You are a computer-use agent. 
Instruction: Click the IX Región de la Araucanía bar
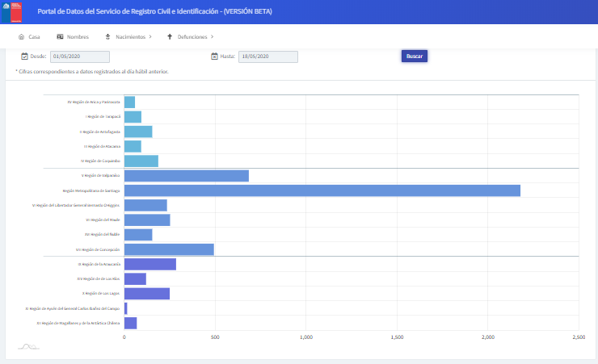(x=149, y=264)
